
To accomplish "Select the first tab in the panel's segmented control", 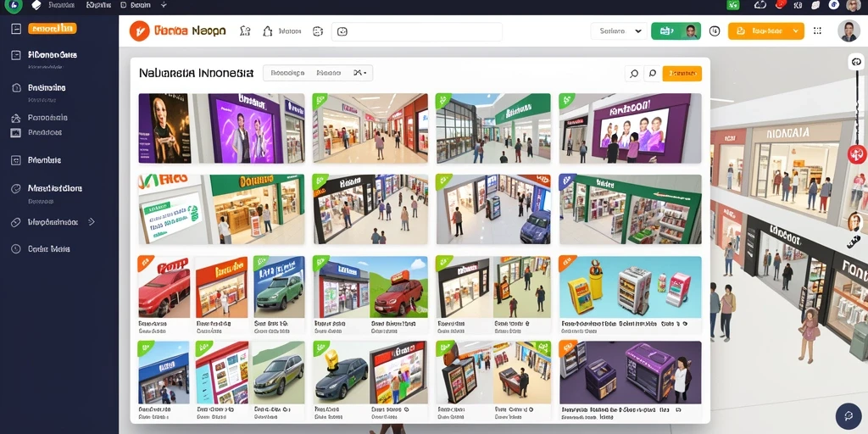I will (287, 73).
